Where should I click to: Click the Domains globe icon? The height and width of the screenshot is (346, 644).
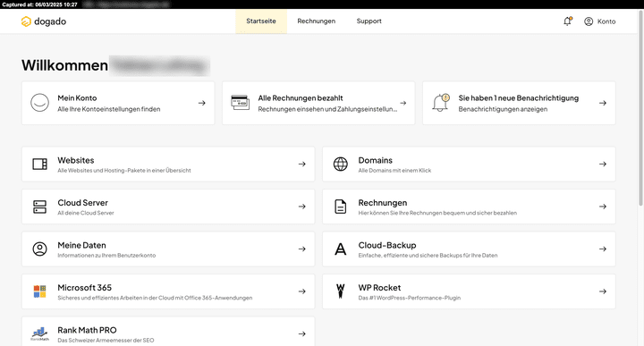click(341, 164)
